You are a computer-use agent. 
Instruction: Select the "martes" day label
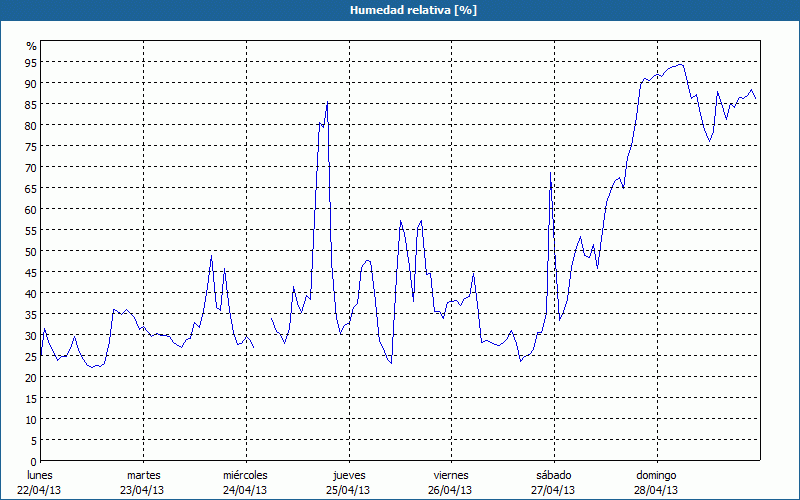click(x=143, y=475)
